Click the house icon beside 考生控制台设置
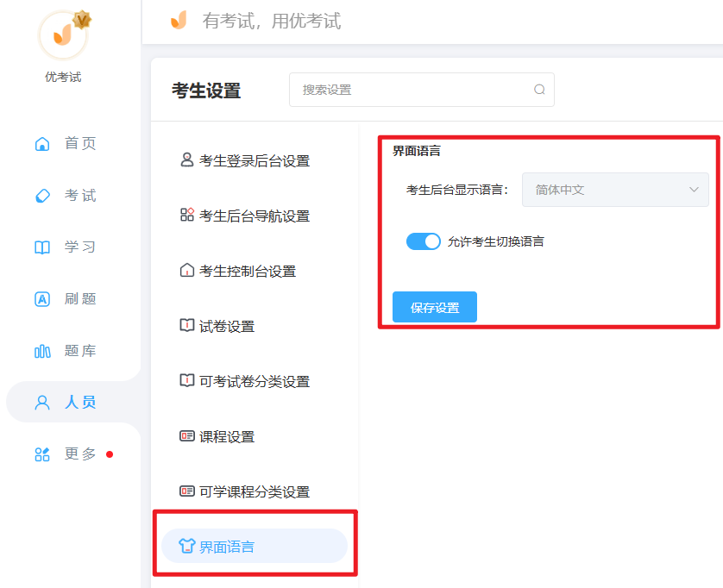 pyautogui.click(x=186, y=270)
